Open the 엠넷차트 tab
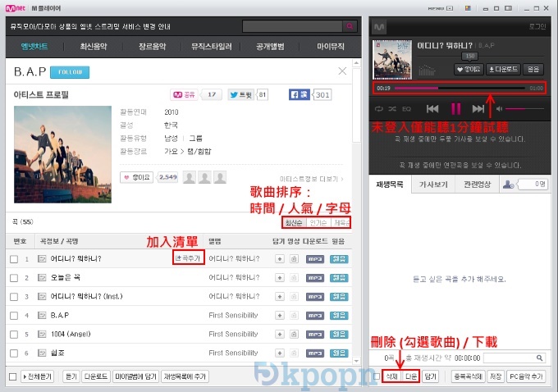Viewport: 558px width, 392px height. [x=34, y=46]
